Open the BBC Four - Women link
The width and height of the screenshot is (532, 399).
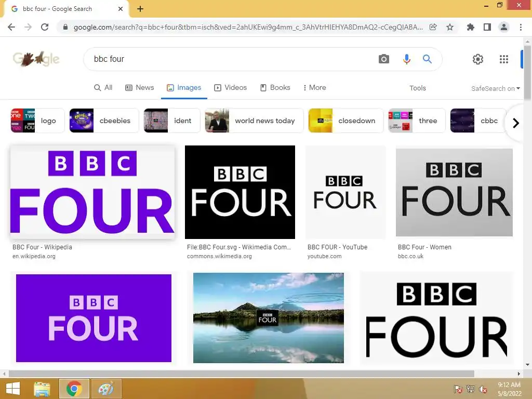click(x=424, y=247)
